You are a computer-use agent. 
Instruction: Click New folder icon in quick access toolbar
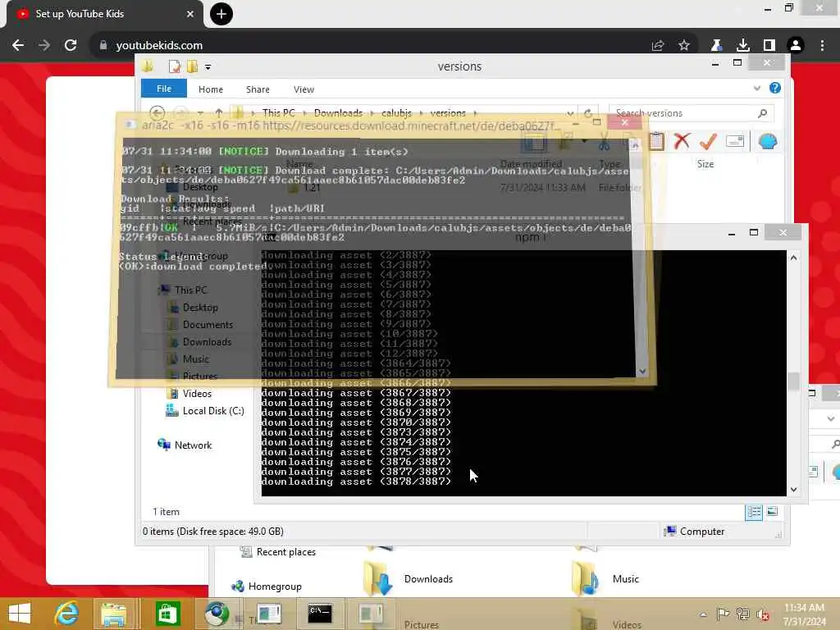(192, 66)
